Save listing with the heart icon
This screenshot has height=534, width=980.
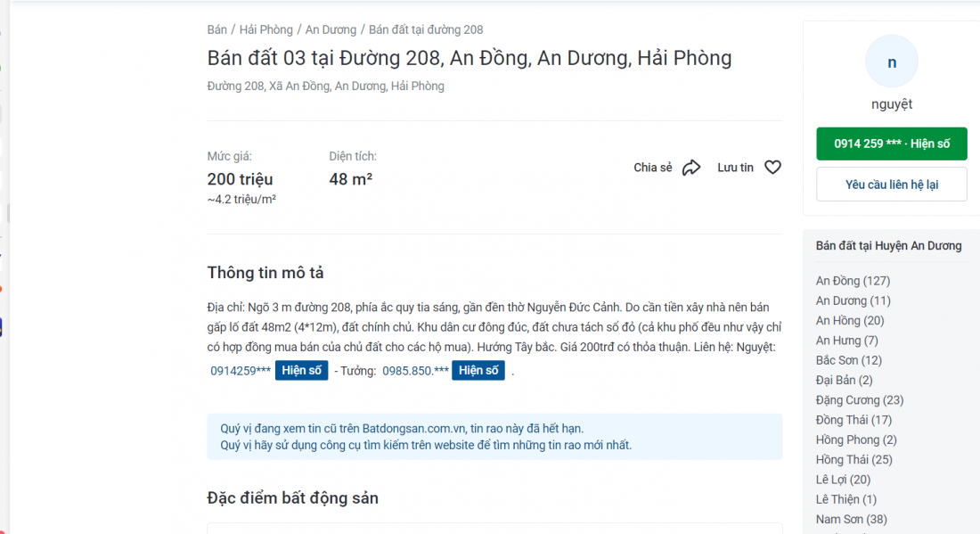(x=773, y=168)
